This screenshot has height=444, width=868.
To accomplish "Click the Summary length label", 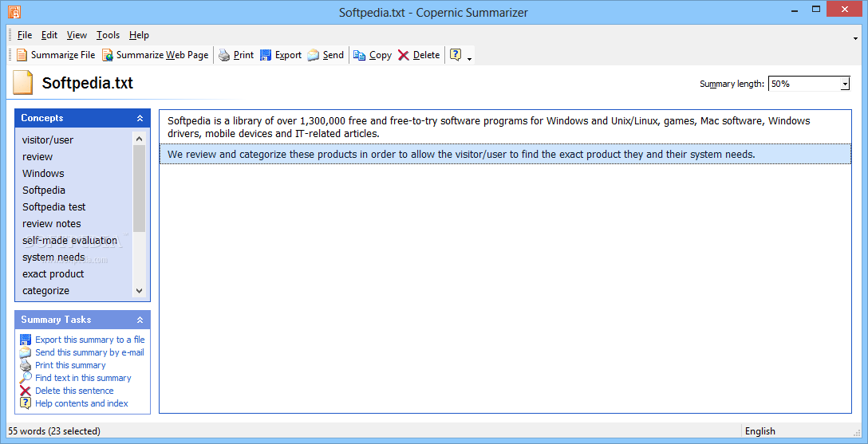I will click(x=732, y=84).
